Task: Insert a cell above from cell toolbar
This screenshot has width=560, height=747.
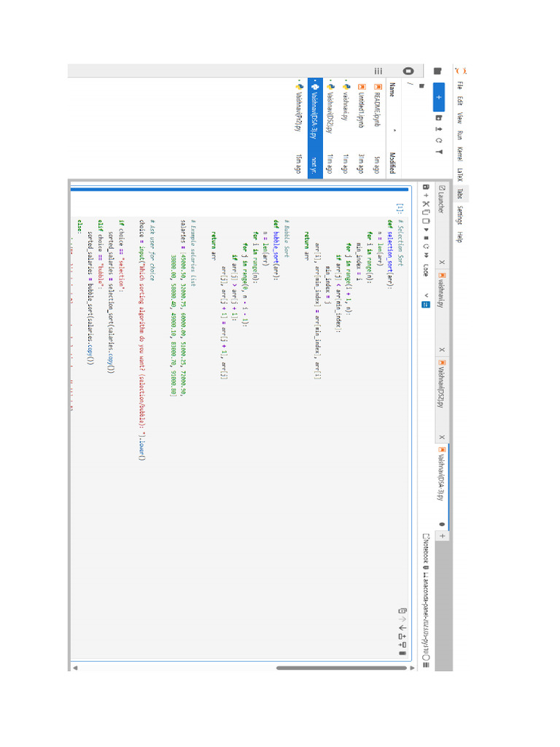Action: coord(402,636)
